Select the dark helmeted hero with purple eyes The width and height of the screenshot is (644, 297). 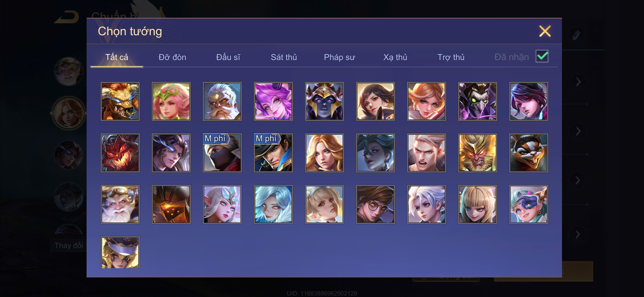[325, 102]
